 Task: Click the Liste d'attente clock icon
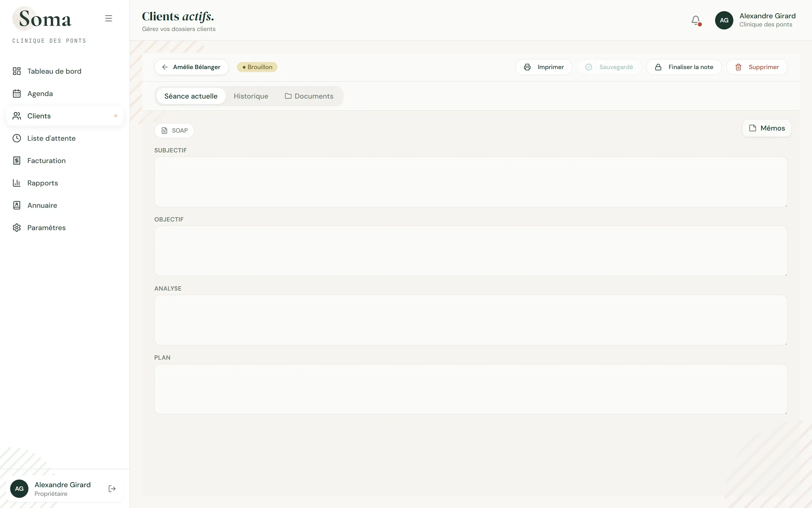17,138
